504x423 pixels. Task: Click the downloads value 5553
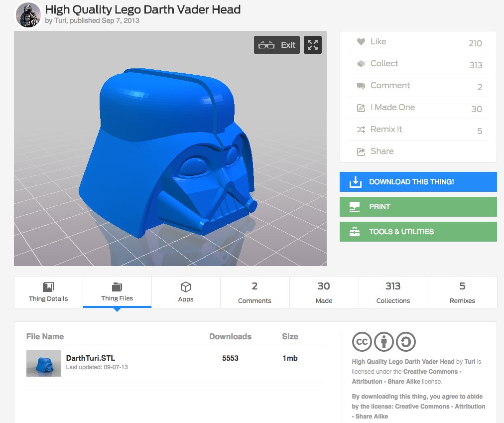(x=230, y=358)
